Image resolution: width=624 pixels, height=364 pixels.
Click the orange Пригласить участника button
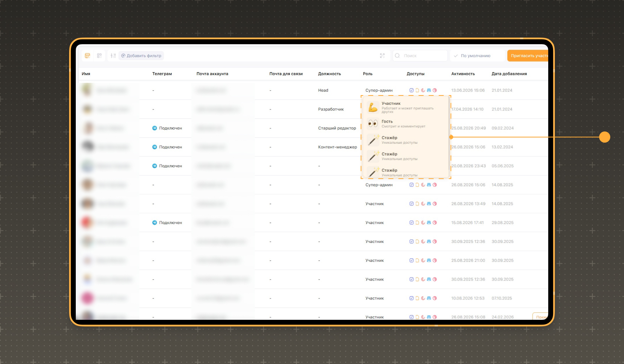tap(528, 56)
